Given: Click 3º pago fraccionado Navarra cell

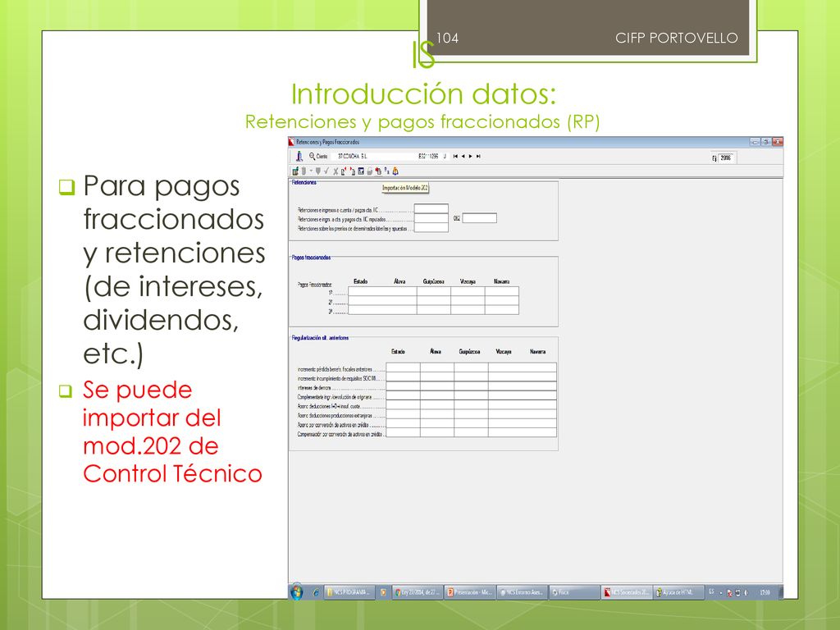Looking at the screenshot, I should coord(502,309).
